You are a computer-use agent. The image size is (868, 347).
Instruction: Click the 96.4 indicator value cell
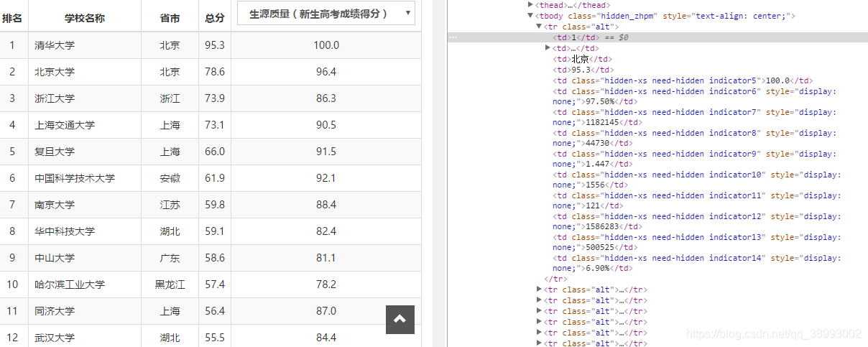coord(326,72)
